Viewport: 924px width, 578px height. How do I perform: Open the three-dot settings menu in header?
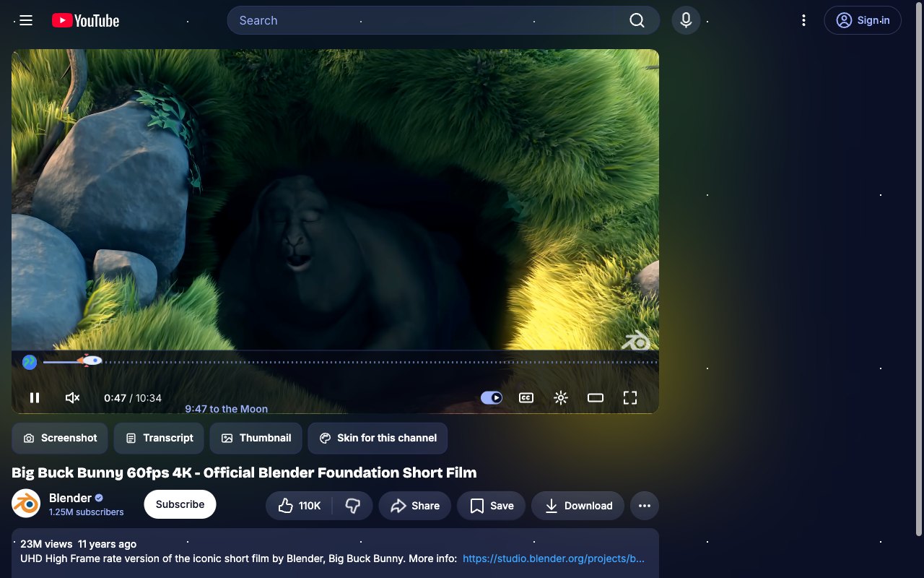[803, 20]
